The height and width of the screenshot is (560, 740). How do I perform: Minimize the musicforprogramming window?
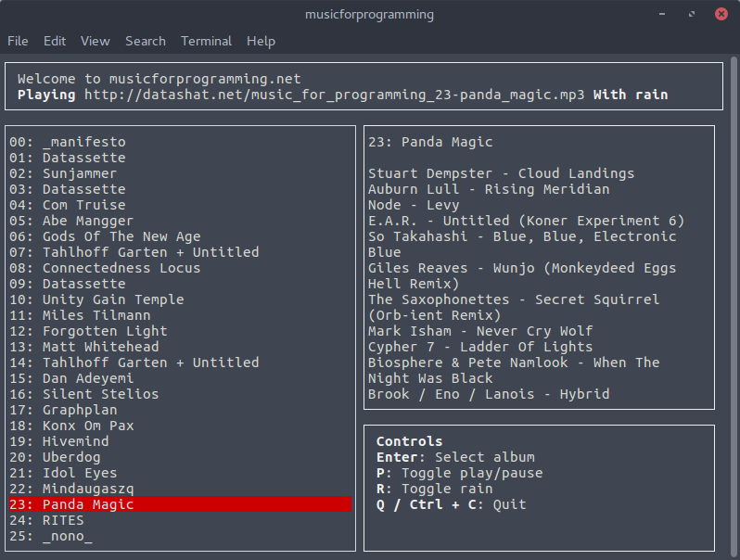pos(662,14)
